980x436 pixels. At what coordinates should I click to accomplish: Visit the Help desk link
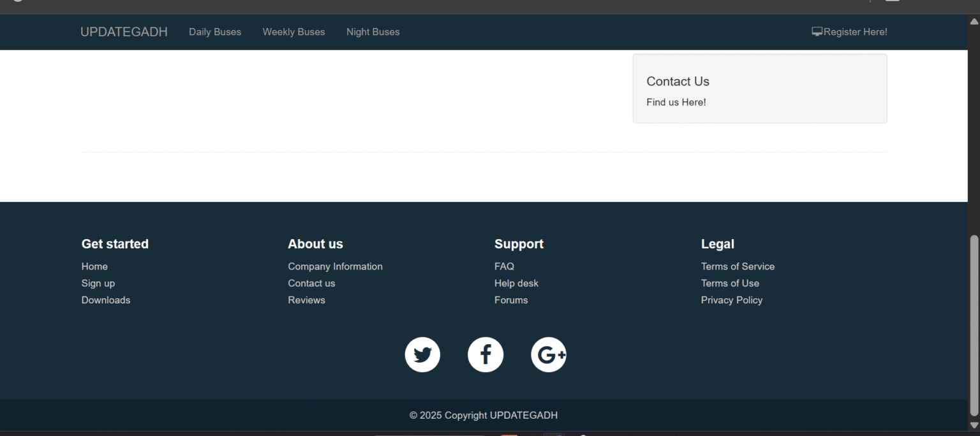516,283
